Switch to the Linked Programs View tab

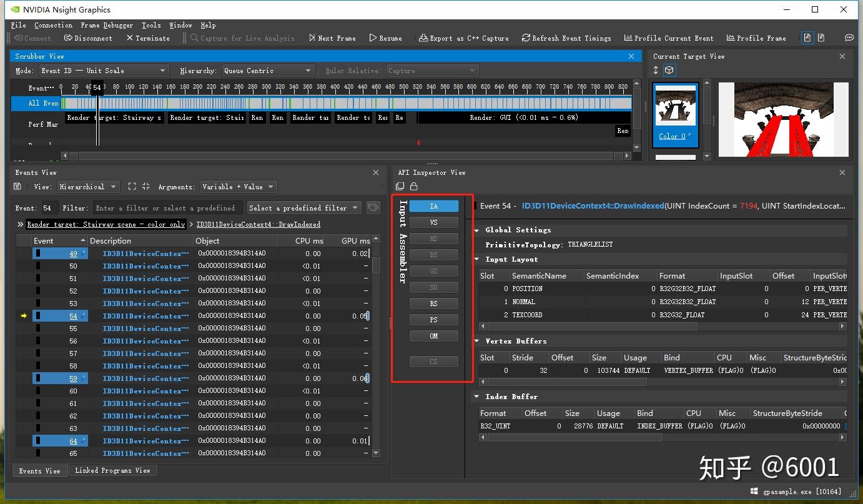[112, 471]
